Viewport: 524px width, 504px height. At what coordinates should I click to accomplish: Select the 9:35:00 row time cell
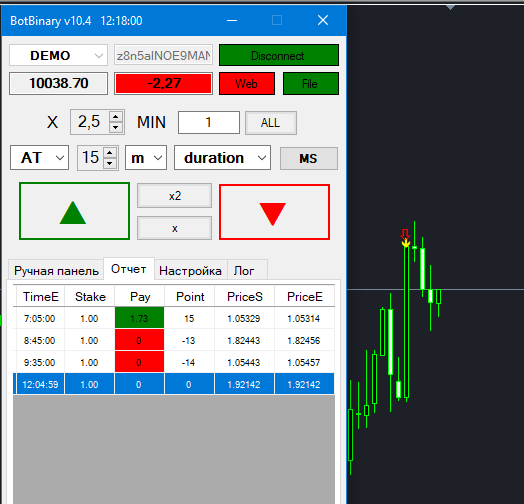(x=39, y=362)
